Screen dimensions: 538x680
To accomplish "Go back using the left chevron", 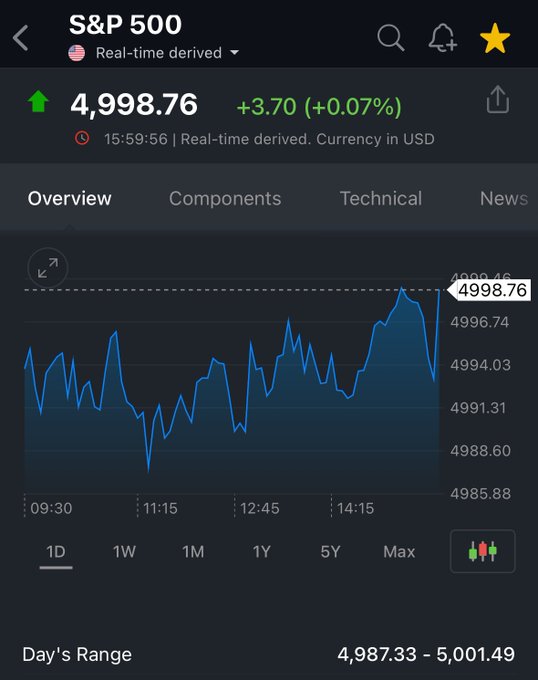I will (x=20, y=38).
